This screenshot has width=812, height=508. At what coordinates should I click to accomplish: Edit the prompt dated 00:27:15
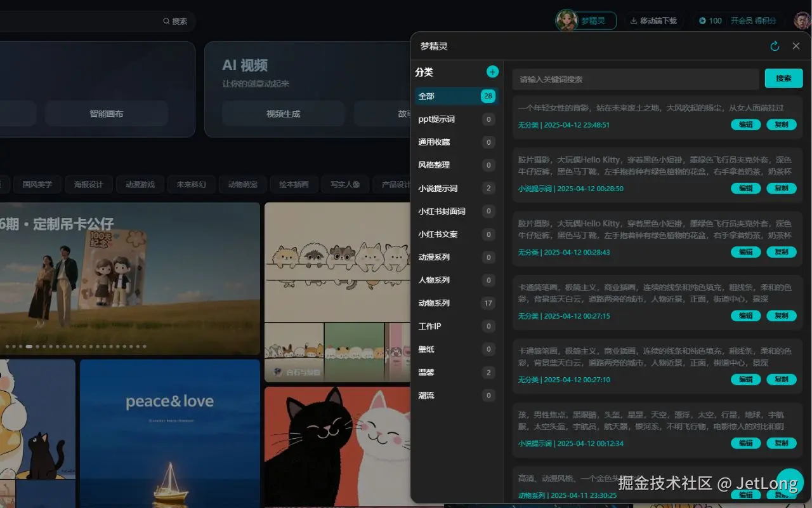coord(746,316)
